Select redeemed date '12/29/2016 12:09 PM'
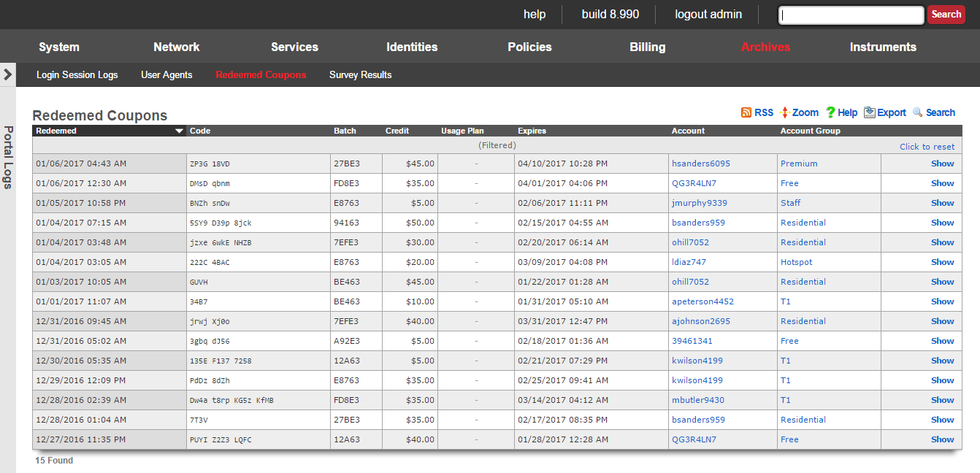The height and width of the screenshot is (473, 980). 81,380
